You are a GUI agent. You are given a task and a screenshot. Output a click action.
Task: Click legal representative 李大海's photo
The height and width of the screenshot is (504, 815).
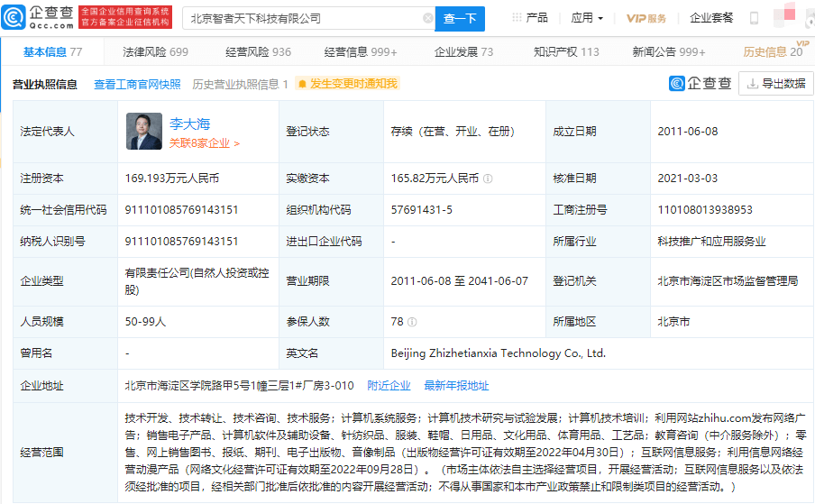pyautogui.click(x=143, y=132)
